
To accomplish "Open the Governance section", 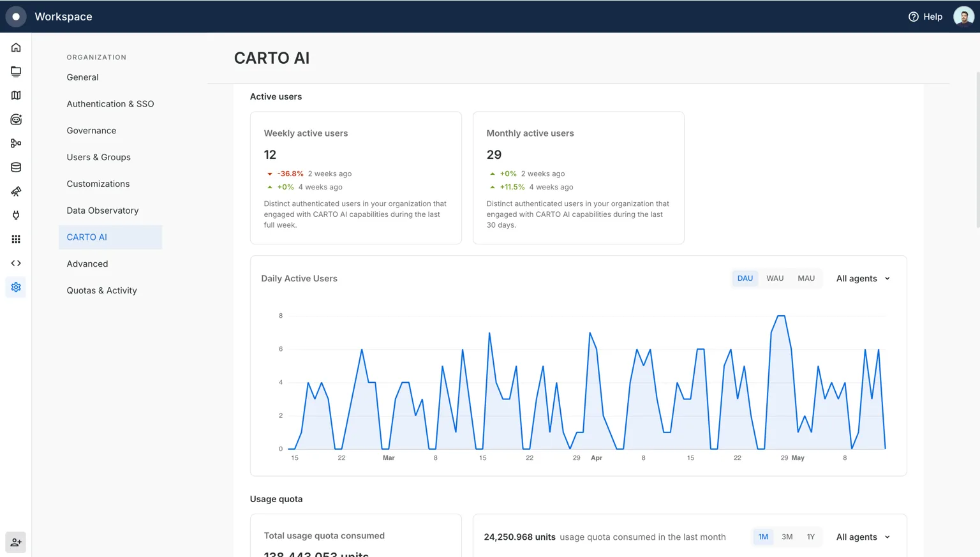I will click(91, 131).
